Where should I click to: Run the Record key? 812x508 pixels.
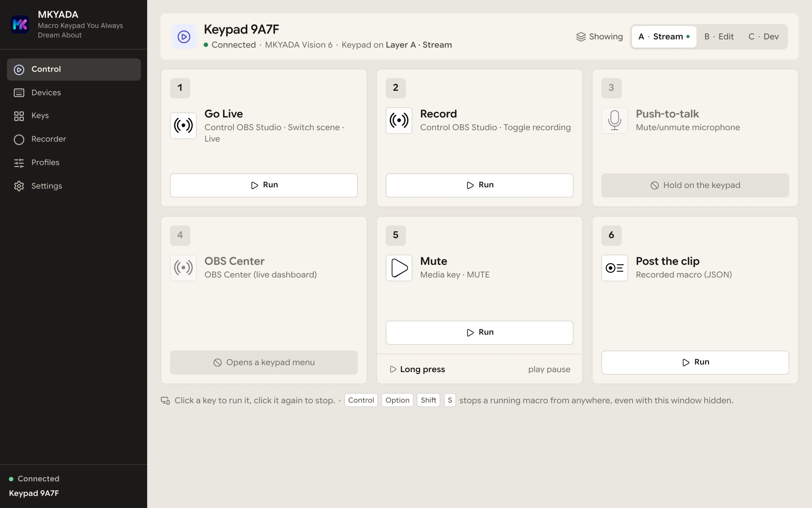pyautogui.click(x=479, y=185)
